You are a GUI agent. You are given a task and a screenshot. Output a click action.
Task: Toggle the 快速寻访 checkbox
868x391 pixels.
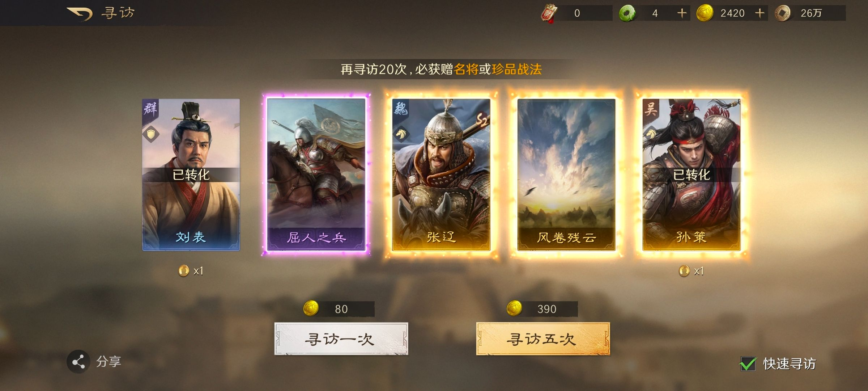[748, 363]
